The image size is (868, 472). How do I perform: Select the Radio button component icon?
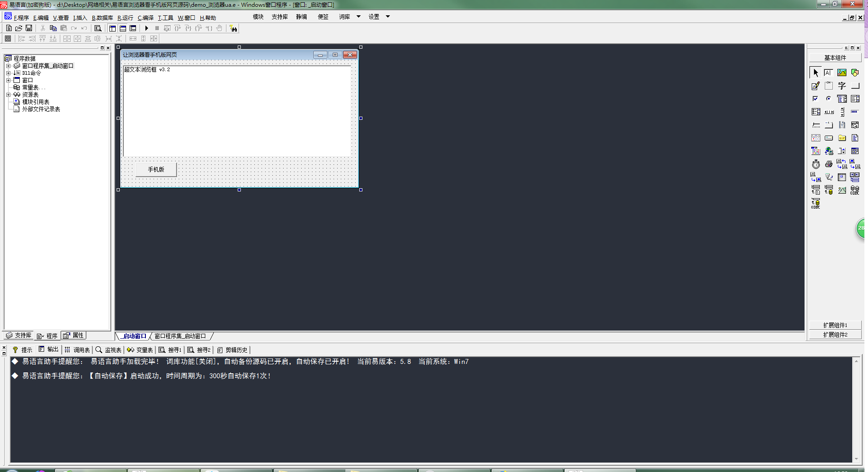[828, 99]
